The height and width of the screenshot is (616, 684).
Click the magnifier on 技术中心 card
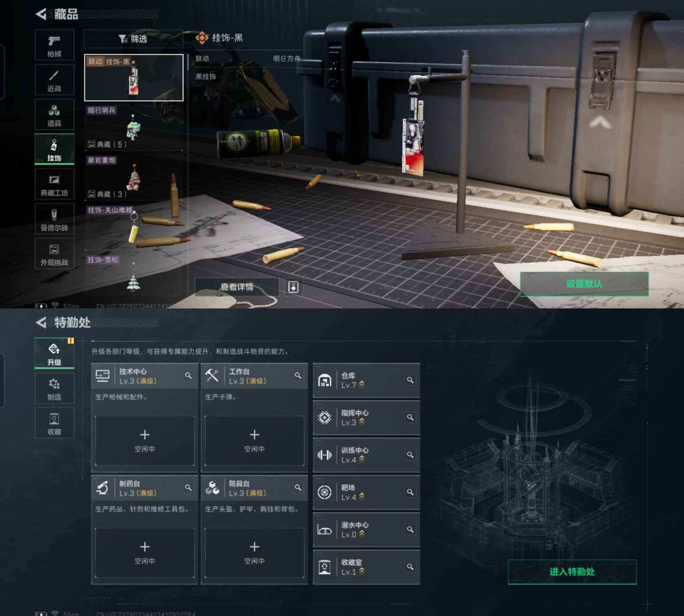point(188,376)
